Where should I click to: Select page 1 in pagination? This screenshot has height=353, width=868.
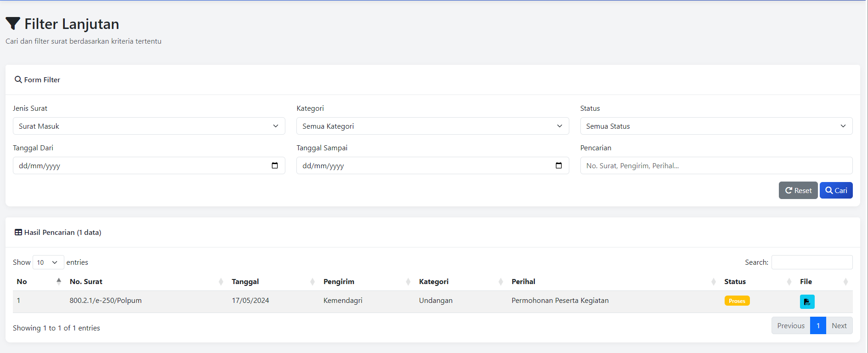[818, 325]
